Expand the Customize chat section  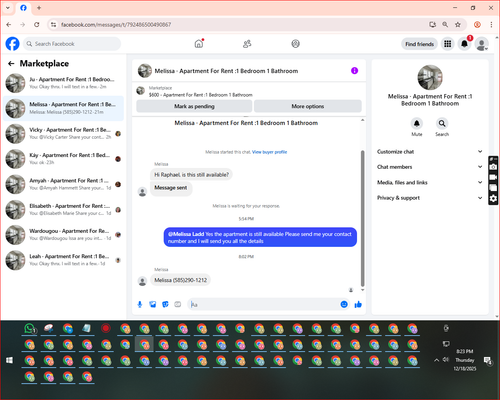[430, 152]
